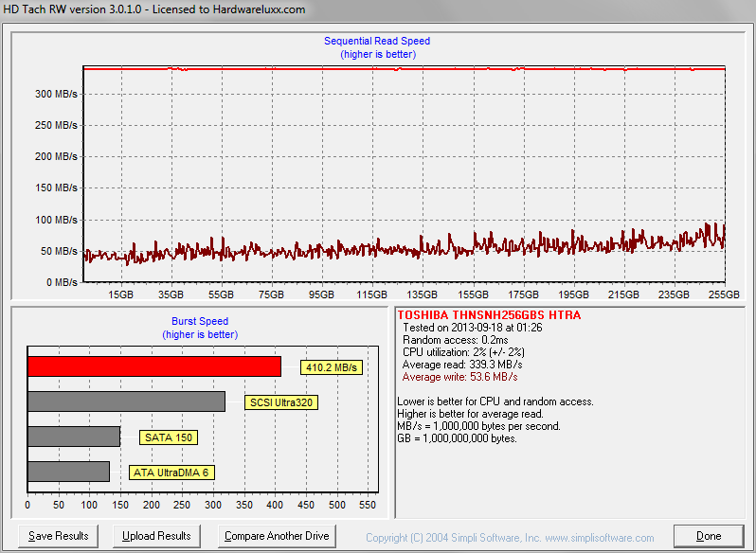Viewport: 756px width, 553px height.
Task: Select the TOSHIBA THNSNH256GBS HTRA drive heading
Action: (489, 315)
